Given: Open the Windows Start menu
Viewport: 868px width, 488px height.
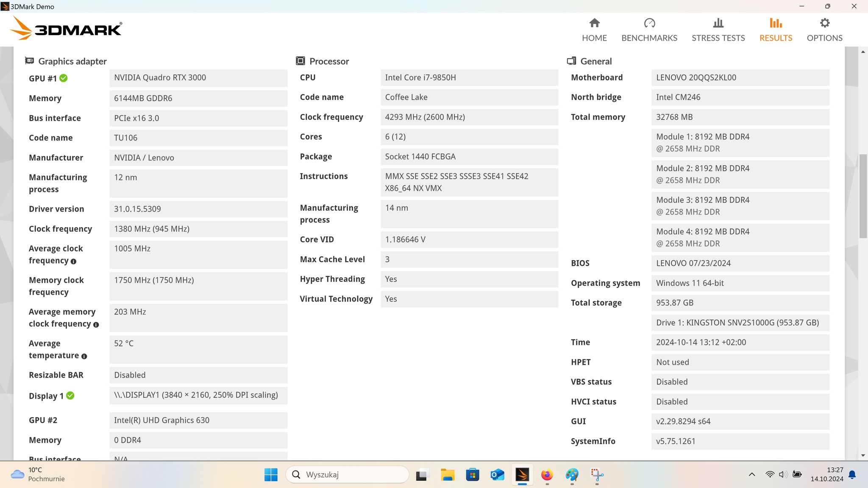Looking at the screenshot, I should pos(271,474).
